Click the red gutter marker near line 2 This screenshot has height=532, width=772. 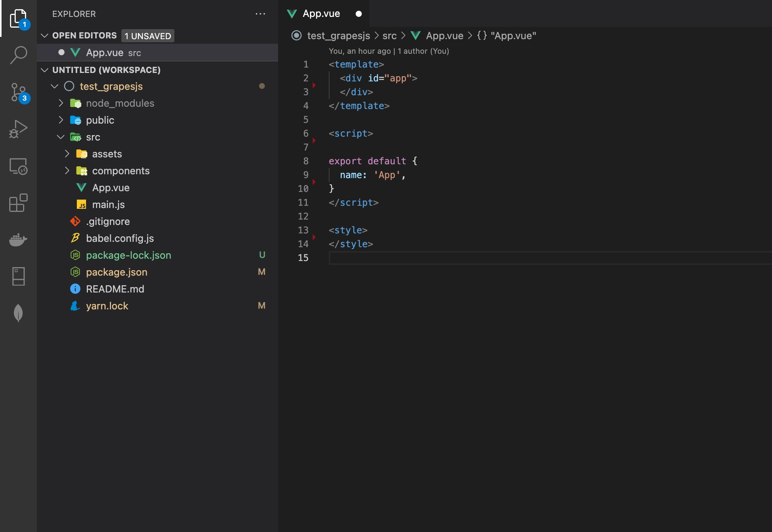314,85
